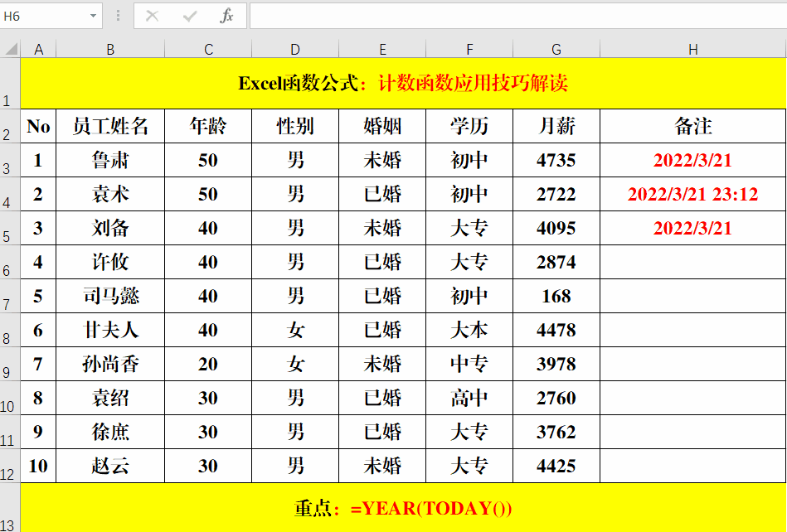787x532 pixels.
Task: Select the name cell '徐庶'
Action: click(x=110, y=432)
